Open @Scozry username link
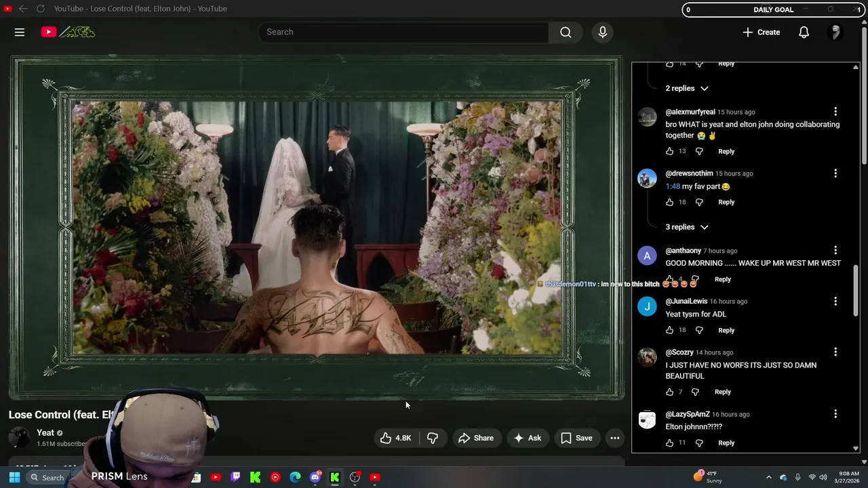This screenshot has width=868, height=488. coord(679,352)
